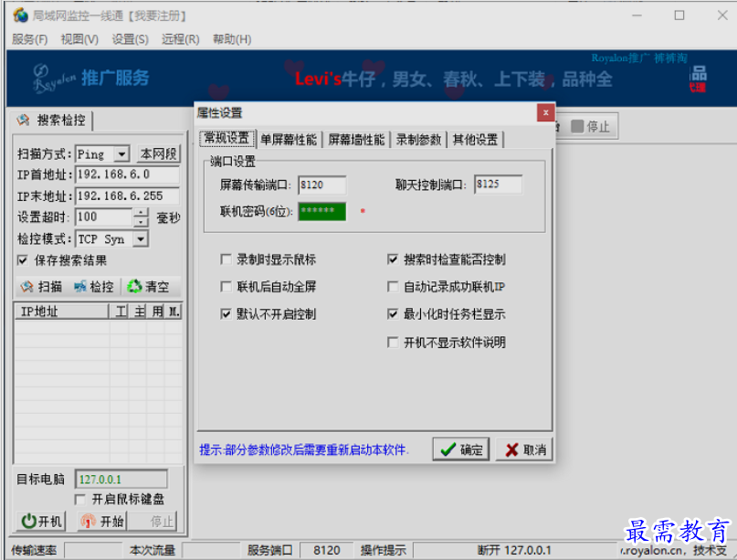Toggle 自动记录成功联机IP checkbox
737x560 pixels.
coord(393,287)
